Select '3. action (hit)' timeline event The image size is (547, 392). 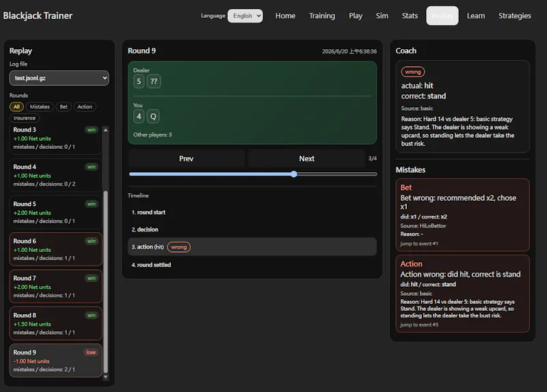tap(252, 247)
